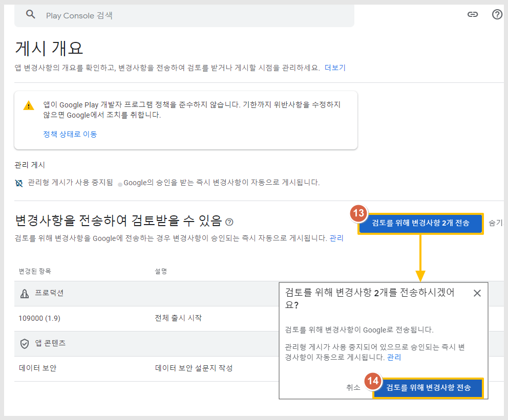Image resolution: width=508 pixels, height=420 pixels.
Task: Click the yellow policy warning triangle icon
Action: [x=29, y=105]
